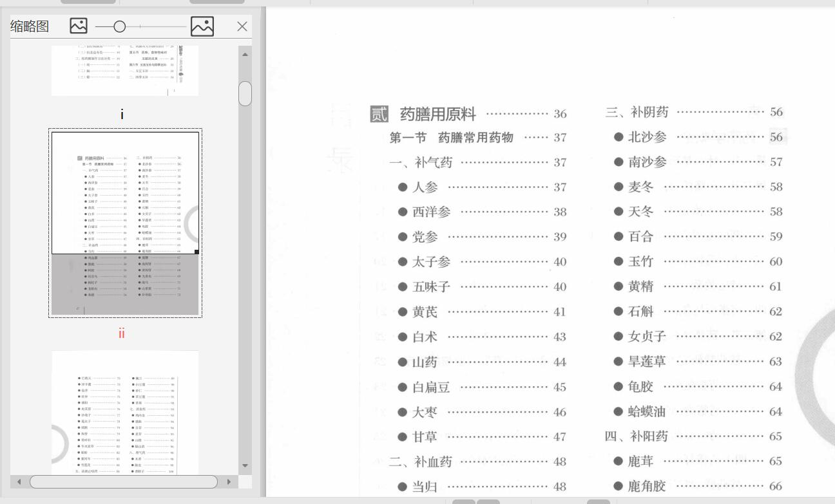The image size is (835, 504).
Task: Click the 一、补气药 entry
Action: [x=478, y=162]
